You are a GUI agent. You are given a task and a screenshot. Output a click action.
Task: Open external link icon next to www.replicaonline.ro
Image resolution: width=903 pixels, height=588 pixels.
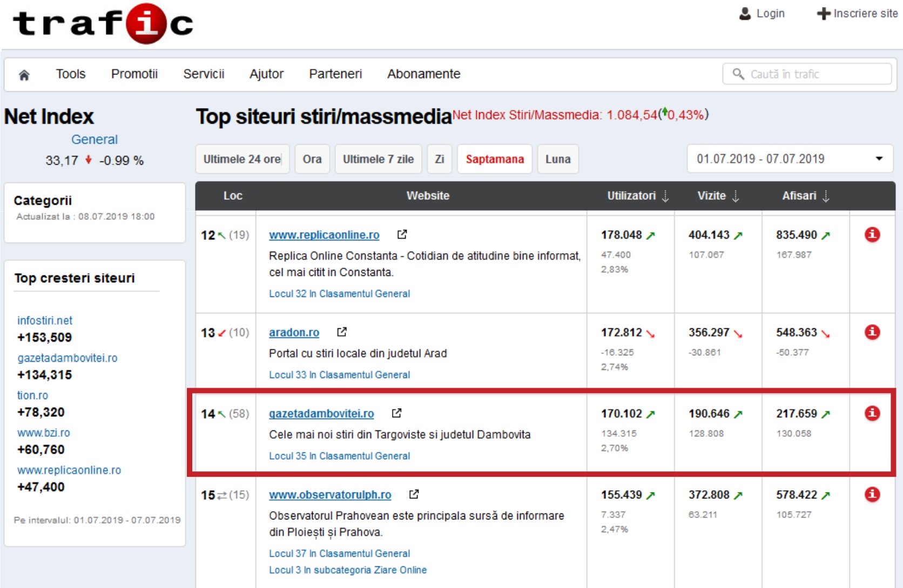pyautogui.click(x=402, y=234)
